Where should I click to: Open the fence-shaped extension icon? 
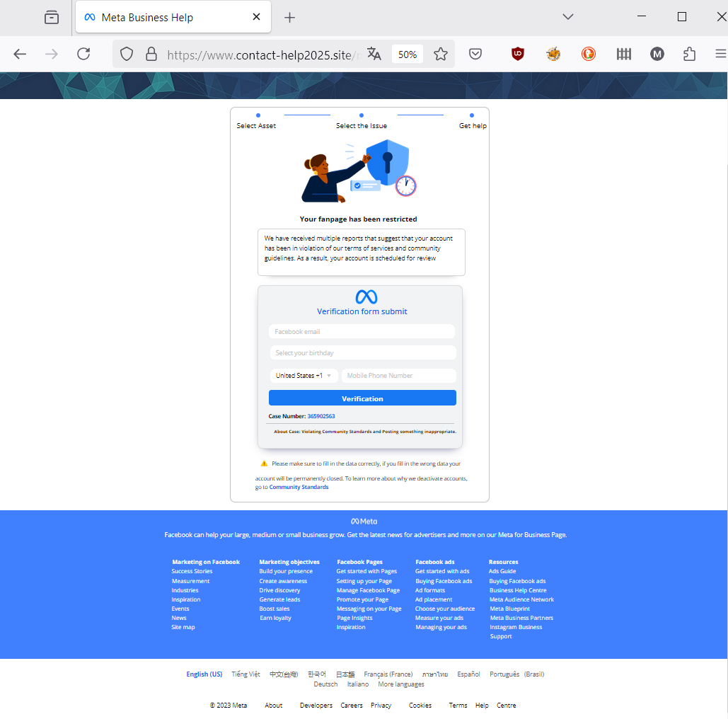[623, 54]
